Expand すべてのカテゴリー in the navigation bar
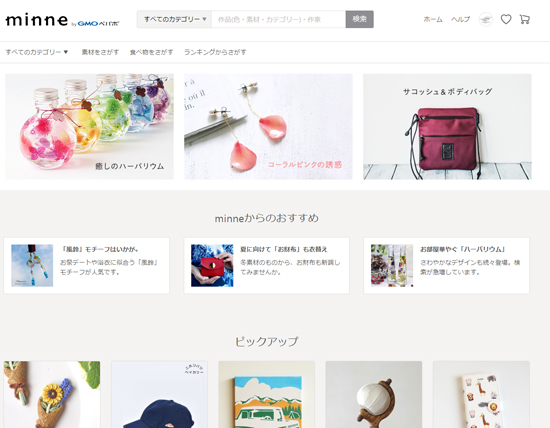The width and height of the screenshot is (550, 428). click(x=36, y=52)
